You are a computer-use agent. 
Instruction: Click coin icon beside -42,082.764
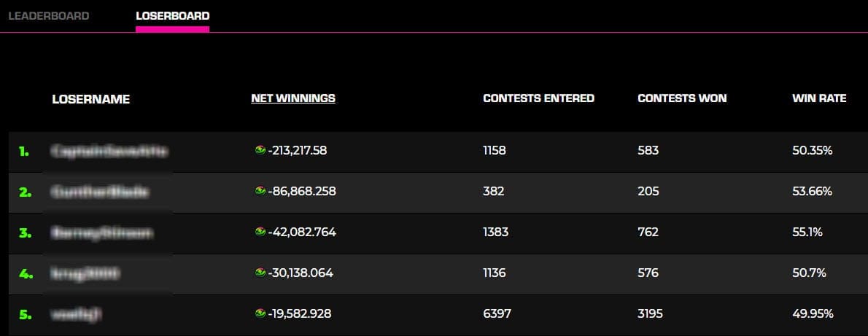(260, 231)
